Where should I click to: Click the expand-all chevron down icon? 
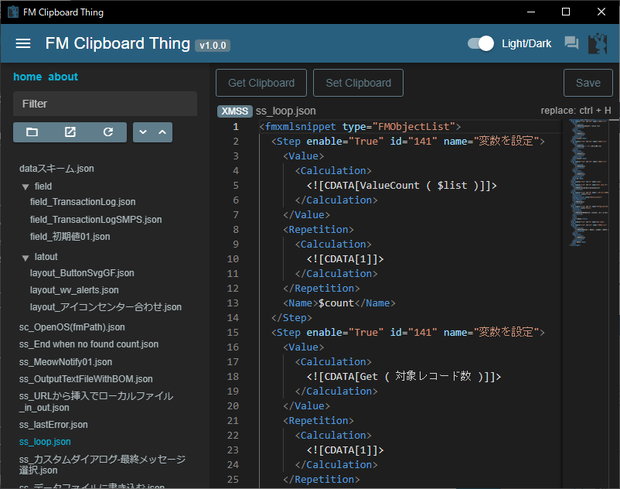(x=143, y=132)
